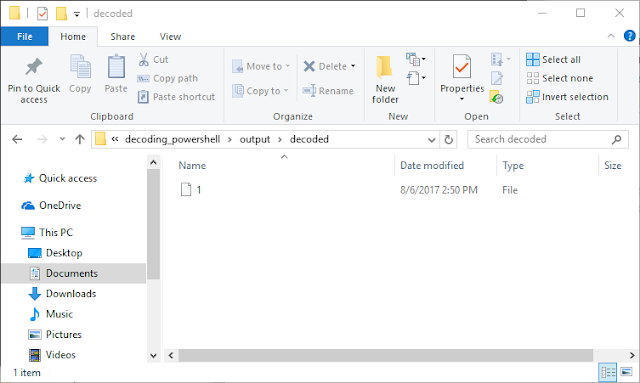The height and width of the screenshot is (383, 640).
Task: Click output in the address path
Action: (255, 139)
